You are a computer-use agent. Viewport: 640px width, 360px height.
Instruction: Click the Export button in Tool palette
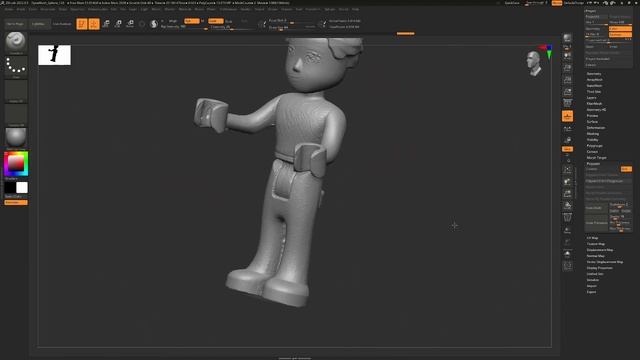[x=591, y=292]
